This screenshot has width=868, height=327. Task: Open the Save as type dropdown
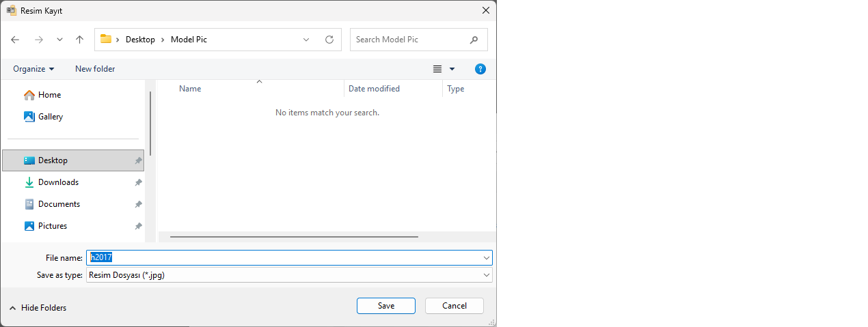[486, 275]
